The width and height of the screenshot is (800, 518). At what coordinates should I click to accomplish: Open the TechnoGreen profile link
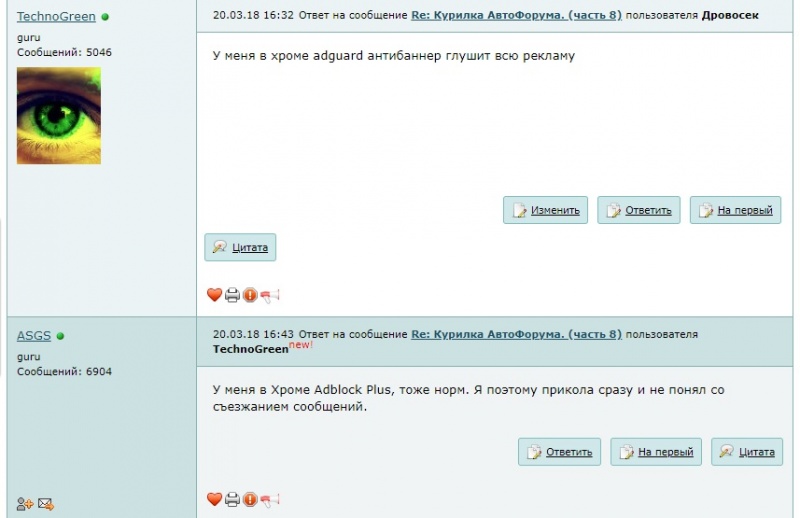click(x=56, y=16)
